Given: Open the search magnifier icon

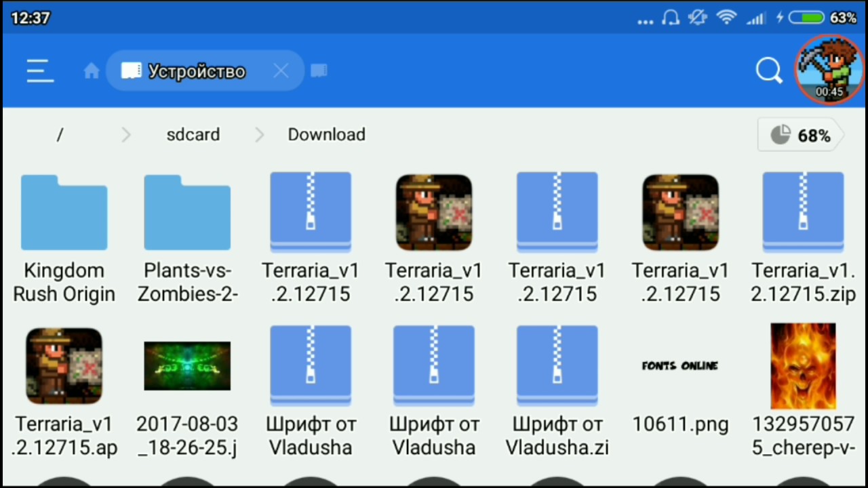Looking at the screenshot, I should coord(768,70).
